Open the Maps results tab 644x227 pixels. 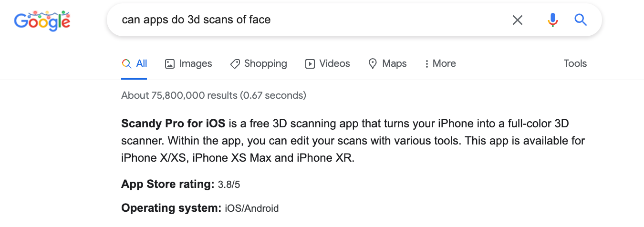pyautogui.click(x=388, y=64)
